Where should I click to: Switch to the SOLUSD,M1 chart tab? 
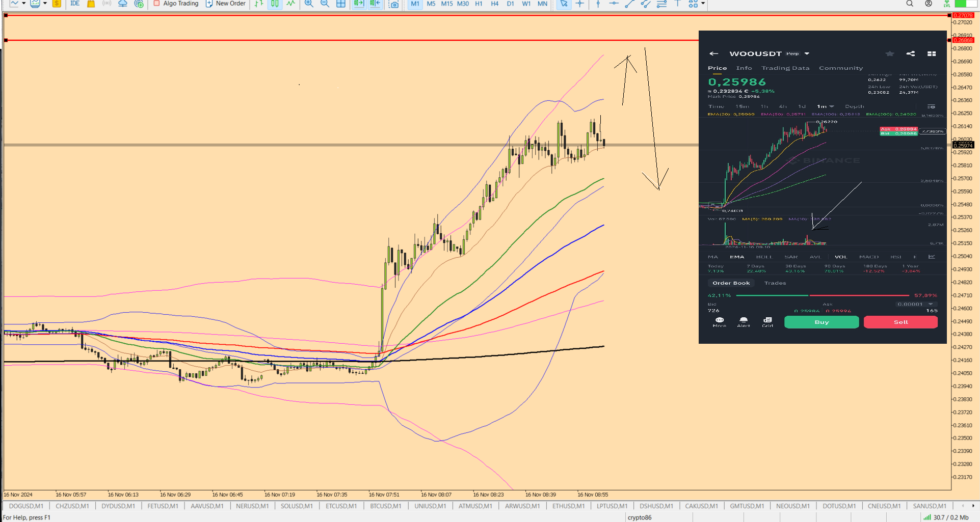click(297, 506)
